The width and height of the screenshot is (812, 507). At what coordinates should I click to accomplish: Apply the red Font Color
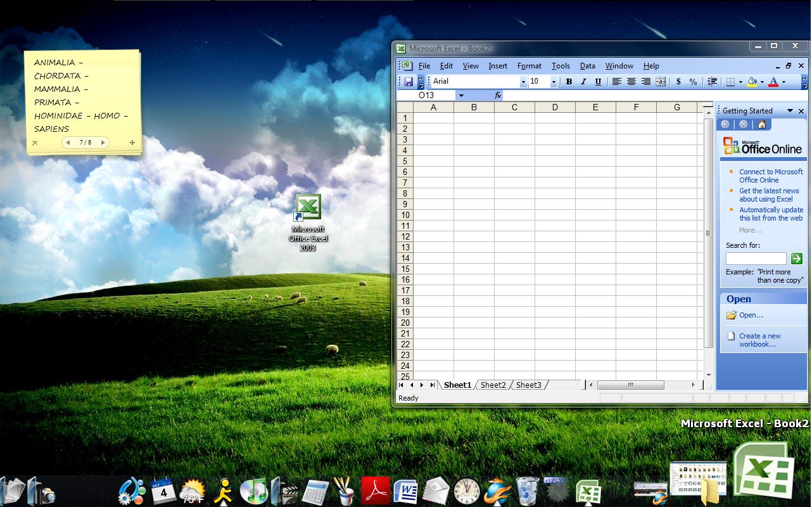coord(773,82)
